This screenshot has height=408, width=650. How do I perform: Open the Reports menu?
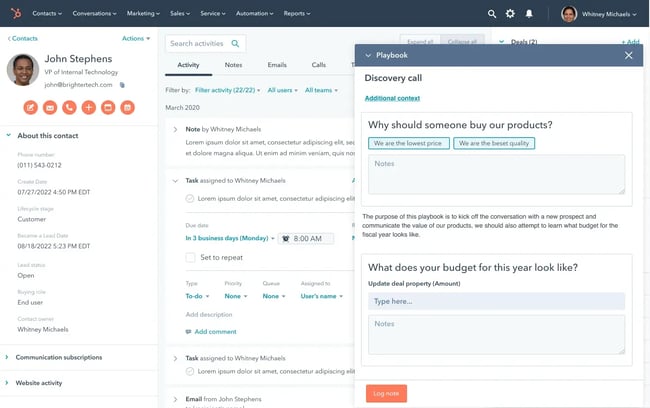pyautogui.click(x=297, y=13)
